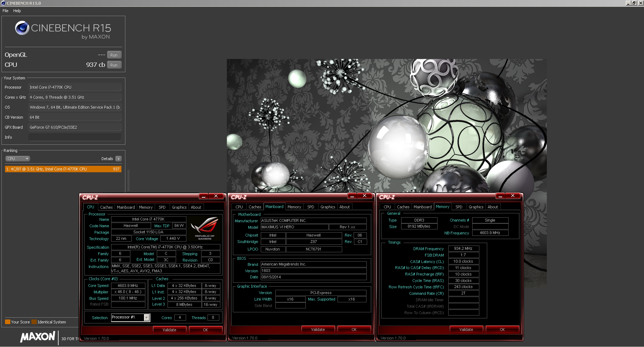Click OK in Memory CPU-Z window
Viewport: 644px width, 347px height.
pos(502,329)
